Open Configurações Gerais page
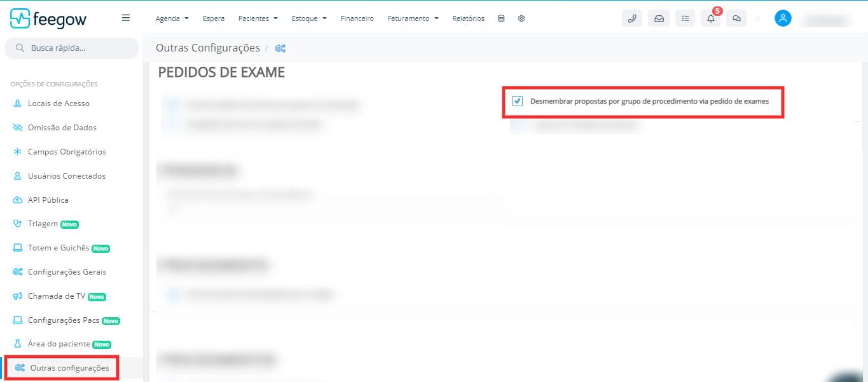The height and width of the screenshot is (382, 868). [x=67, y=272]
